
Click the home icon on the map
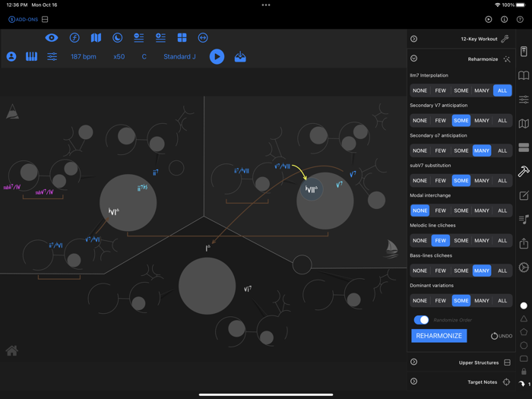(12, 350)
